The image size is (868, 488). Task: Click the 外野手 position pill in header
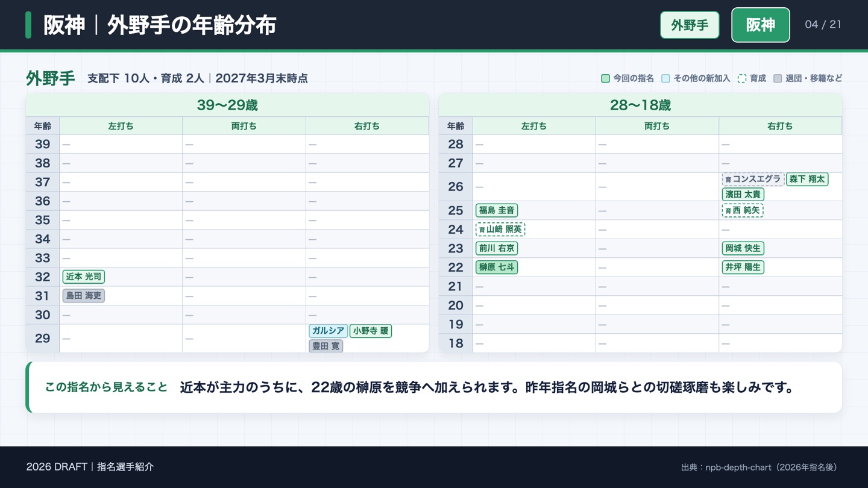690,25
